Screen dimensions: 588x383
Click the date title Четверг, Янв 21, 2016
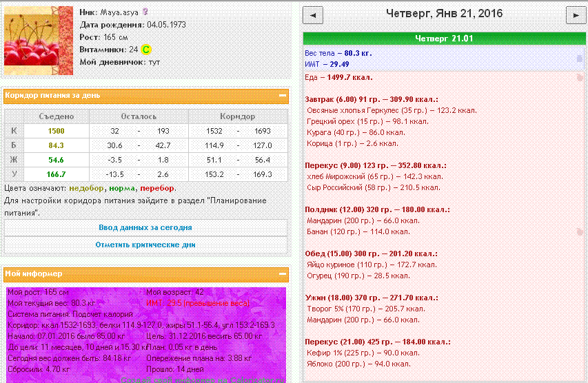point(444,14)
